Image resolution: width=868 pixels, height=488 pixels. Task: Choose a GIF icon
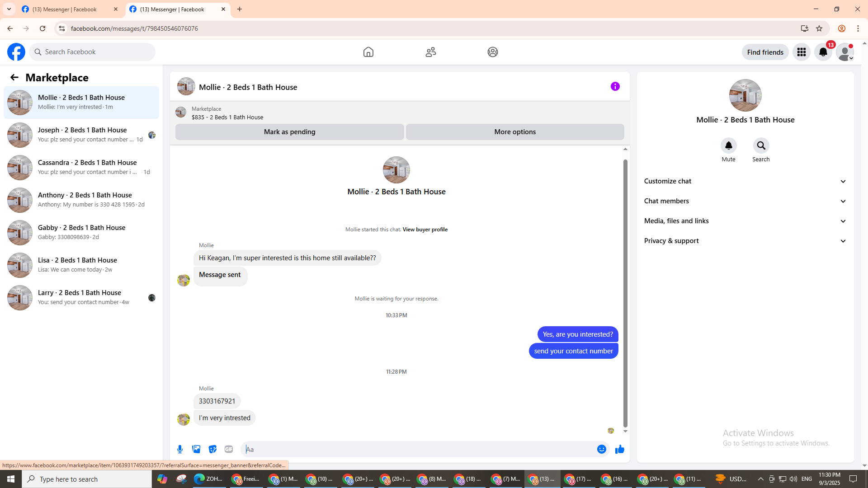point(229,449)
